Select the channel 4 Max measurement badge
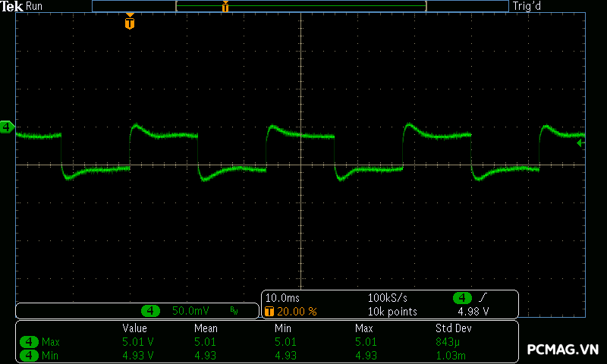 click(x=29, y=342)
